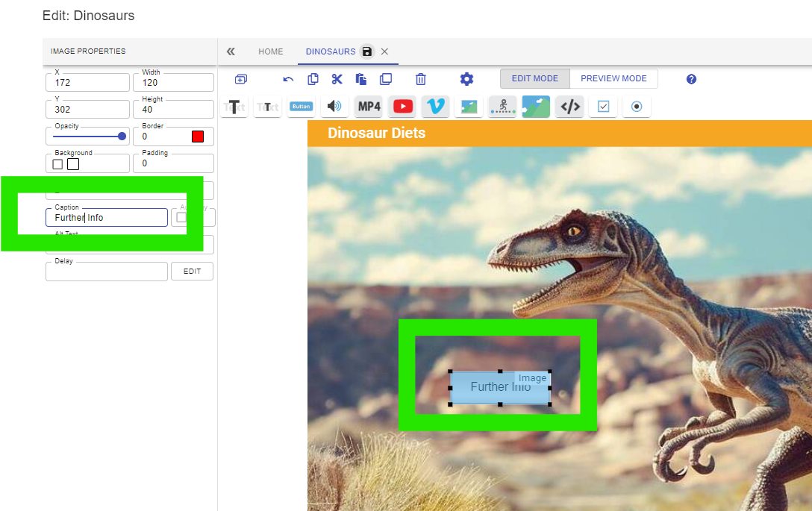Insert a Button element
Screen dimensions: 812x511
coord(301,107)
